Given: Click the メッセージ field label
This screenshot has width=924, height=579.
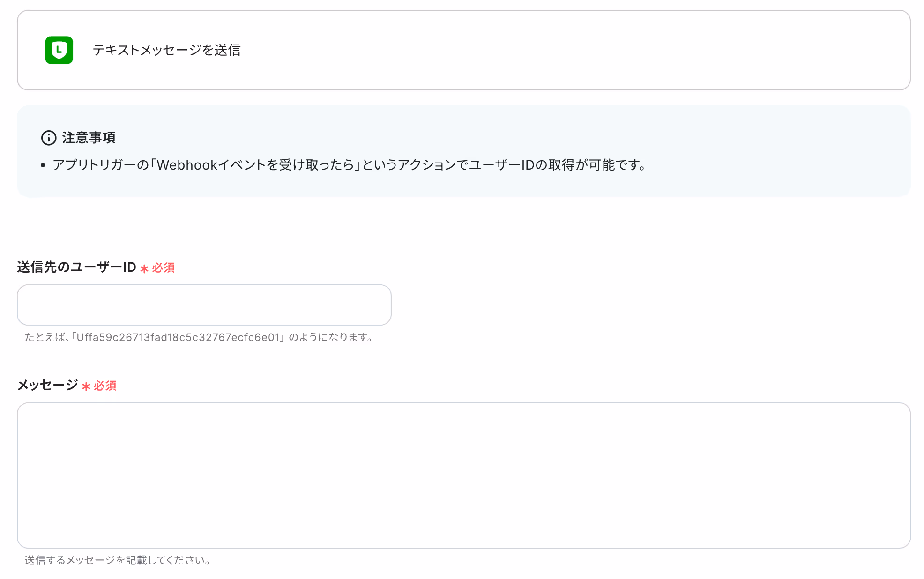Looking at the screenshot, I should 47,386.
